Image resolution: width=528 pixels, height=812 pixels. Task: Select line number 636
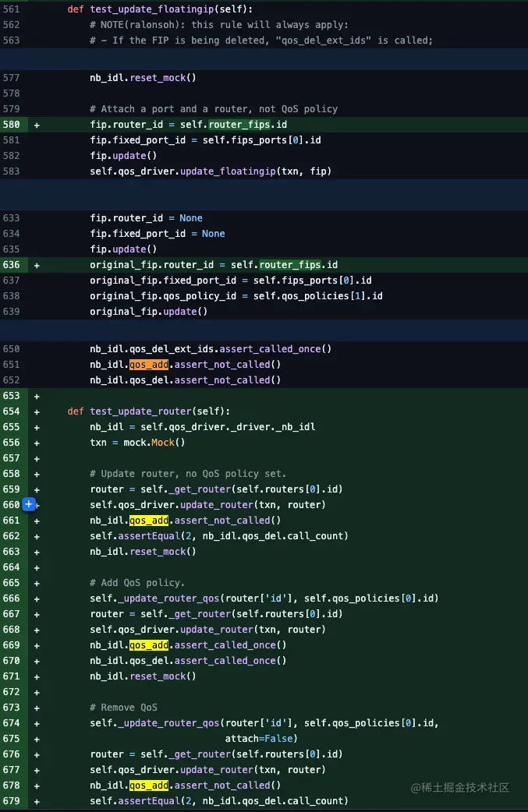click(x=11, y=265)
